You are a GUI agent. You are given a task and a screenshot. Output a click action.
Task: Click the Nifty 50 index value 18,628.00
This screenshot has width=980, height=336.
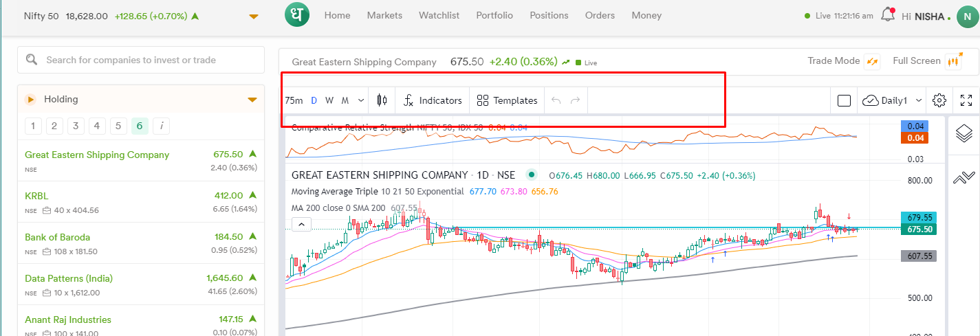[x=87, y=16]
